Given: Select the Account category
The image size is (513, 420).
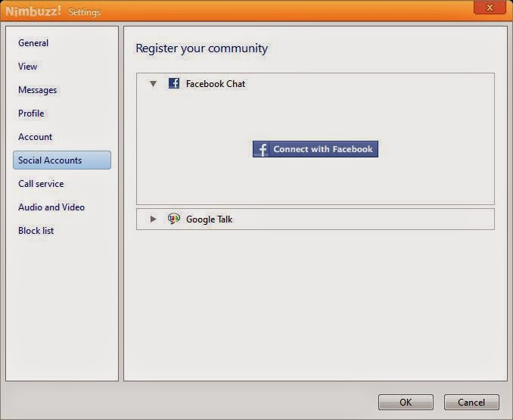Looking at the screenshot, I should point(35,137).
